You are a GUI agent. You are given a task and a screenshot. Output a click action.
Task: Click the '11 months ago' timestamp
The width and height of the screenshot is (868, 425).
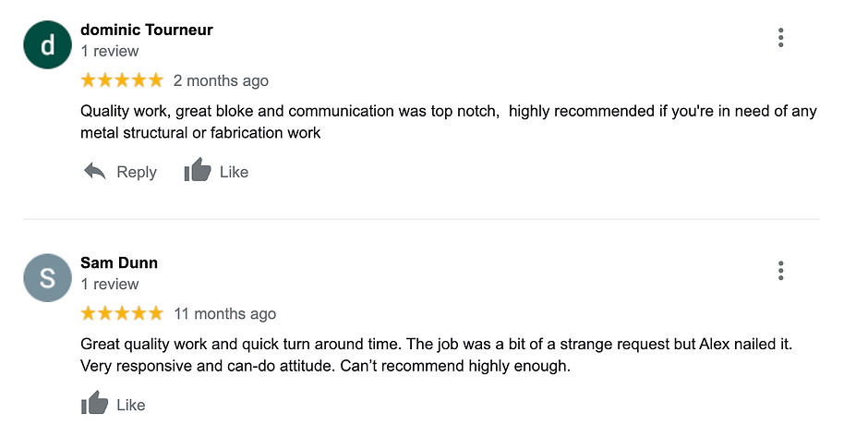(x=224, y=314)
